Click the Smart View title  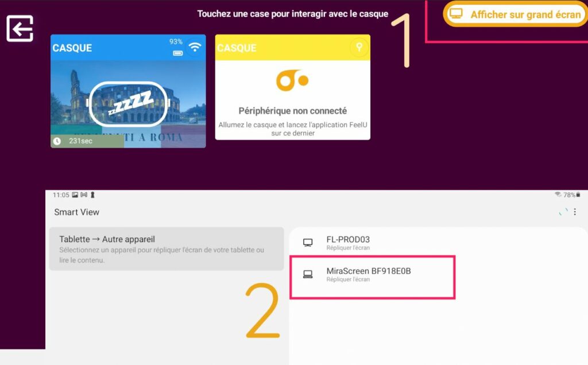point(77,212)
